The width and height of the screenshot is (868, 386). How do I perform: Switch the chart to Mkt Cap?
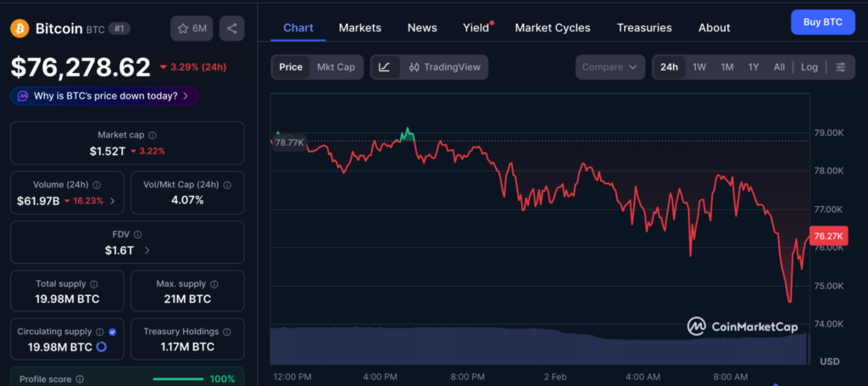pos(336,67)
